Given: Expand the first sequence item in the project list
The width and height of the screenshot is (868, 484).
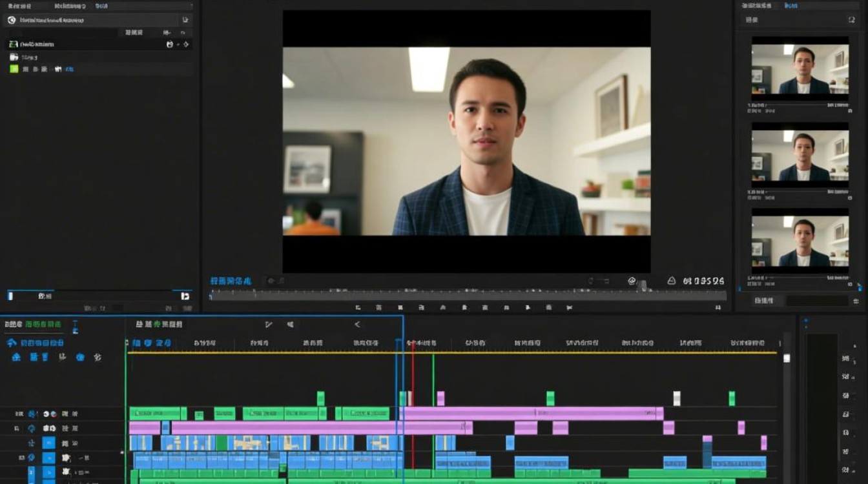Looking at the screenshot, I should (13, 44).
